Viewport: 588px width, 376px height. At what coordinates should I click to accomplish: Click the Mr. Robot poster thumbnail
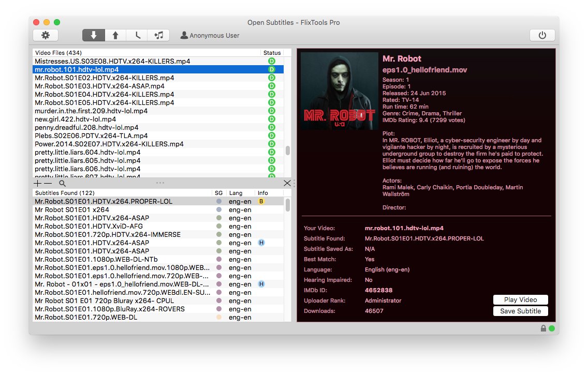point(340,91)
